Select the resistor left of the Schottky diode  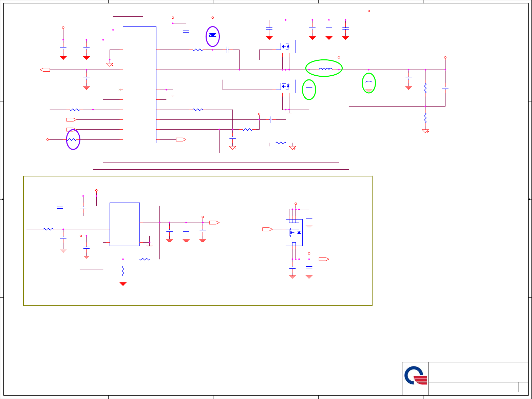coord(198,50)
